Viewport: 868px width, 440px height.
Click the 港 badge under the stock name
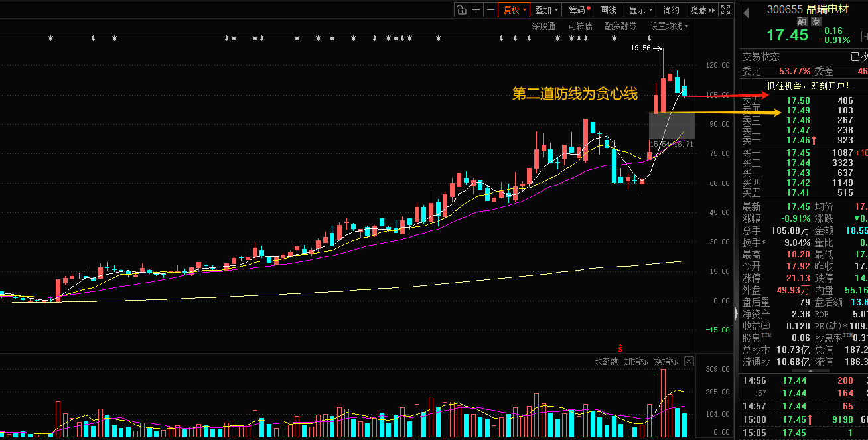point(816,22)
